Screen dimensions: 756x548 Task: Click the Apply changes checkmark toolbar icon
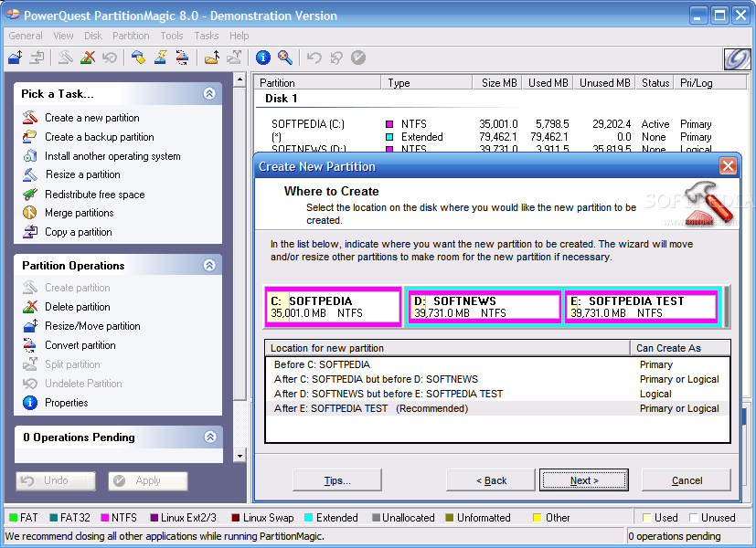tap(358, 58)
